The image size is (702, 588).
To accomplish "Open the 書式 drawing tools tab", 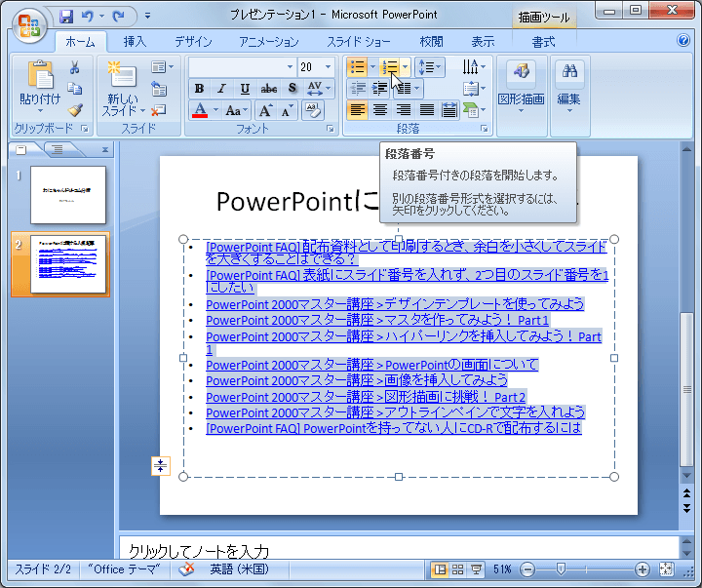I will pos(543,42).
